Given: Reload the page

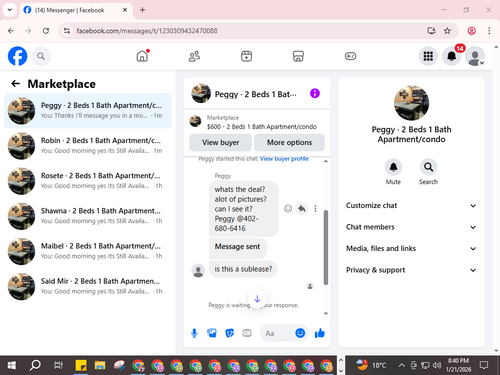Looking at the screenshot, I should [x=46, y=31].
